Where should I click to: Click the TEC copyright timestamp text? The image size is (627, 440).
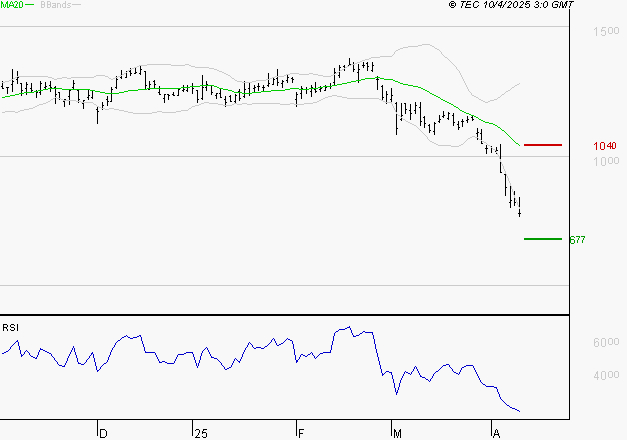(x=511, y=6)
